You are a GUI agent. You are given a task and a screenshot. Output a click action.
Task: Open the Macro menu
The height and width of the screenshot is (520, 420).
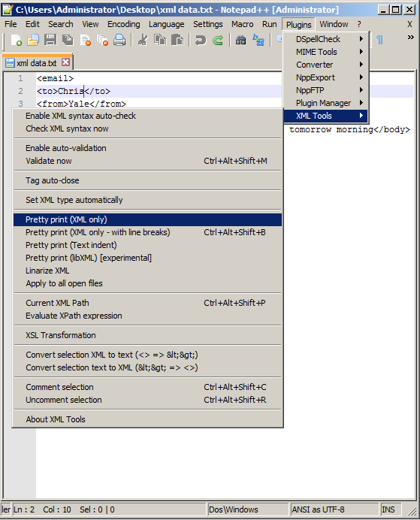pos(243,24)
